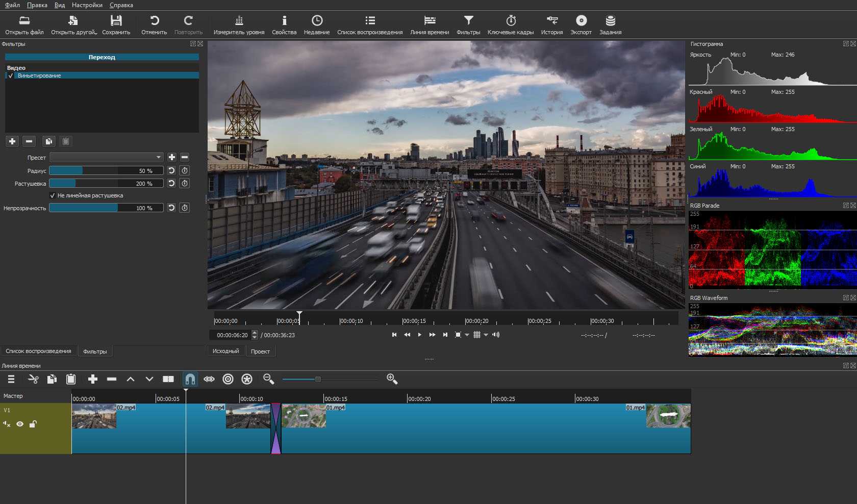Open Свойства panel icon
The width and height of the screenshot is (857, 504).
tap(284, 20)
